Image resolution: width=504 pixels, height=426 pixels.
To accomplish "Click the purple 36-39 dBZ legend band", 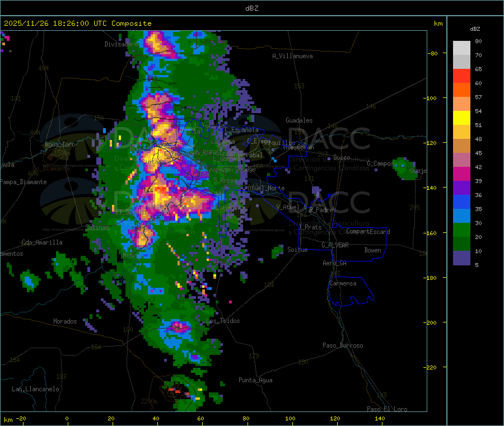I will click(x=461, y=188).
